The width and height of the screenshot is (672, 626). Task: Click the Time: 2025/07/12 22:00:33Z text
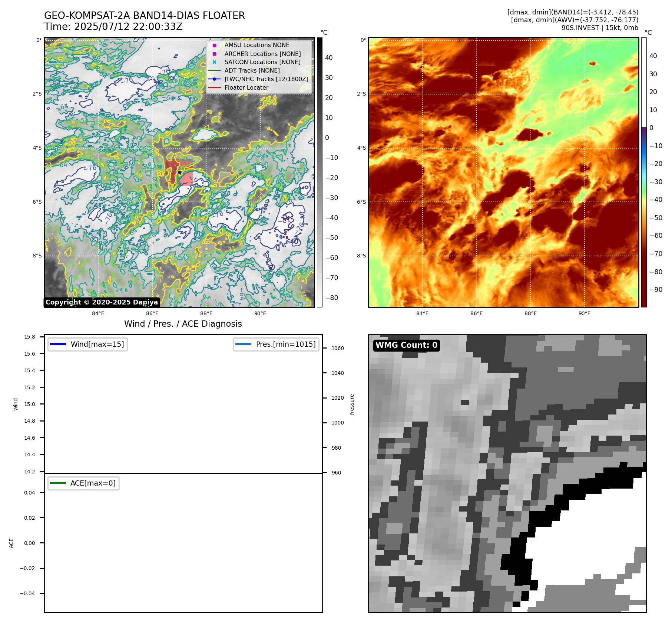click(x=113, y=27)
